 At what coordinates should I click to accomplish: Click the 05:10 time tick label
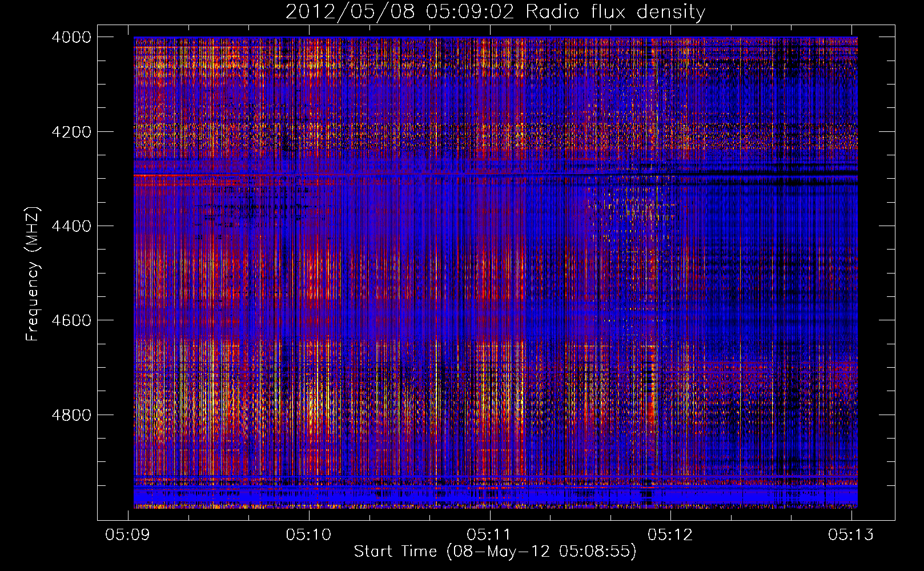(308, 534)
